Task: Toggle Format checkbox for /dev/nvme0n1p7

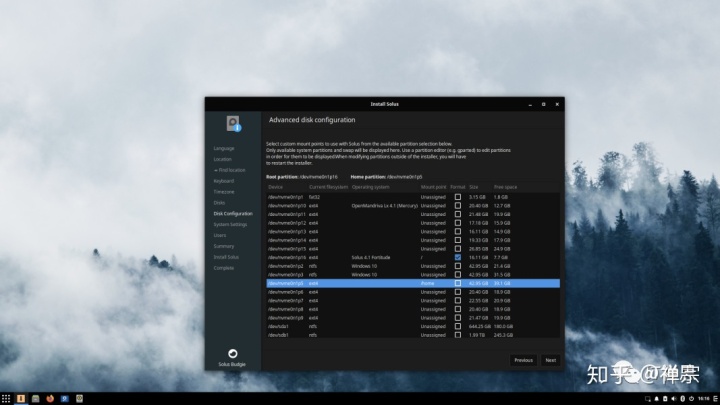Action: [458, 300]
